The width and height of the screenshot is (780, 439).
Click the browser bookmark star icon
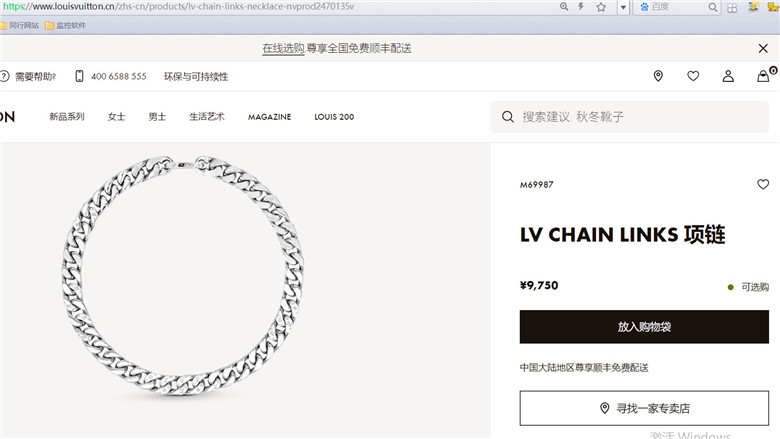pos(601,7)
